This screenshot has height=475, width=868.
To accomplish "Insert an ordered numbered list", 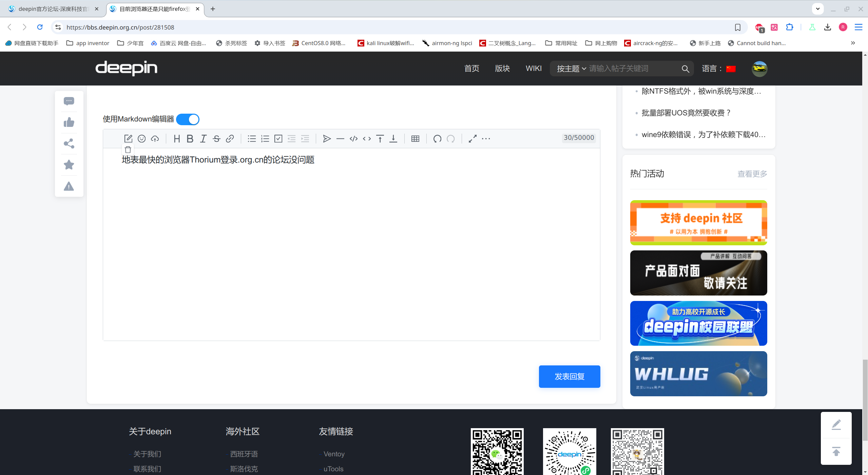I will click(265, 138).
